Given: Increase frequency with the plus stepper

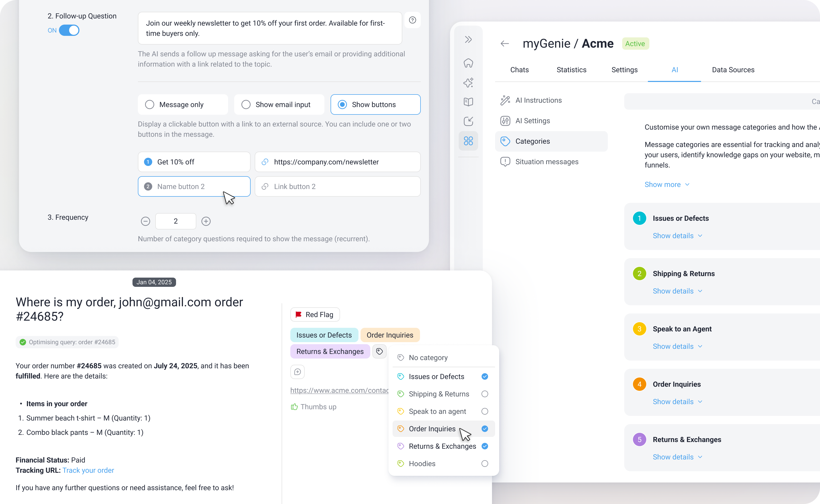Looking at the screenshot, I should [x=206, y=221].
